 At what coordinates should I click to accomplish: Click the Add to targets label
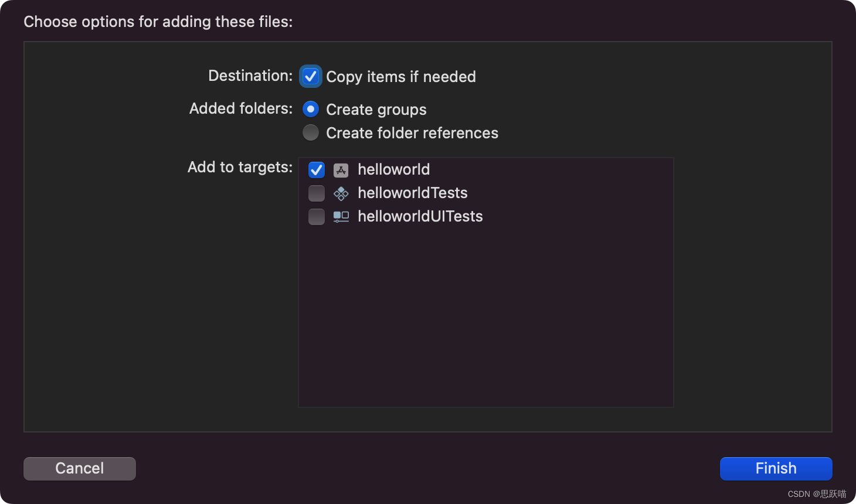(x=240, y=167)
